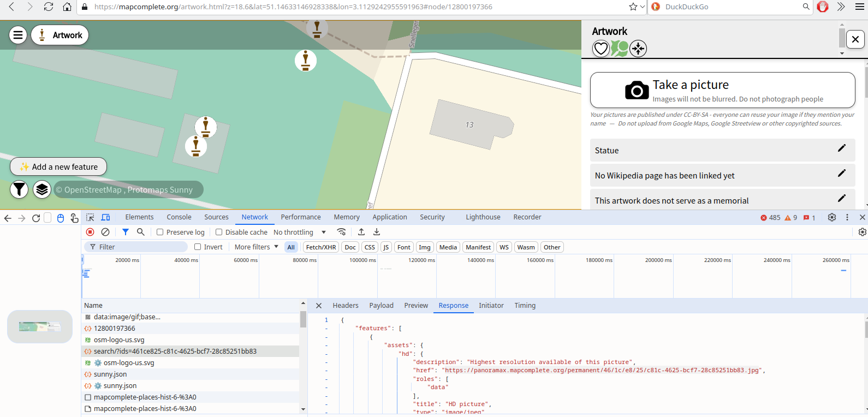The height and width of the screenshot is (417, 868).
Task: Type in the network Filter field
Action: pyautogui.click(x=136, y=247)
